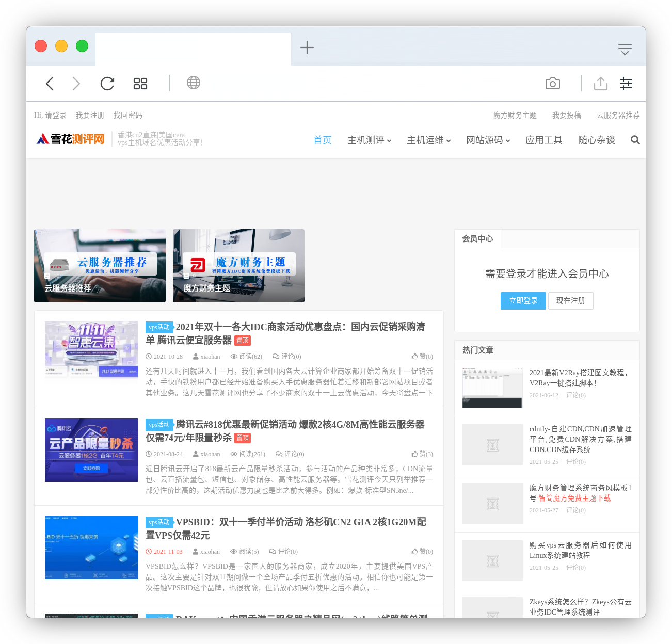Open hot article Zkeys系统怎么样
The image size is (672, 644).
coord(581,607)
